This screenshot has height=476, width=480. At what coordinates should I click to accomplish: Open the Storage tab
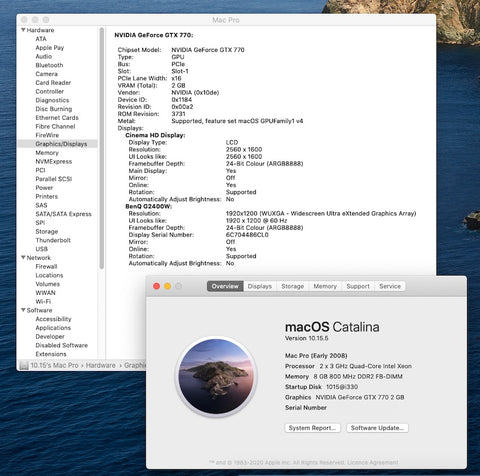click(x=292, y=286)
